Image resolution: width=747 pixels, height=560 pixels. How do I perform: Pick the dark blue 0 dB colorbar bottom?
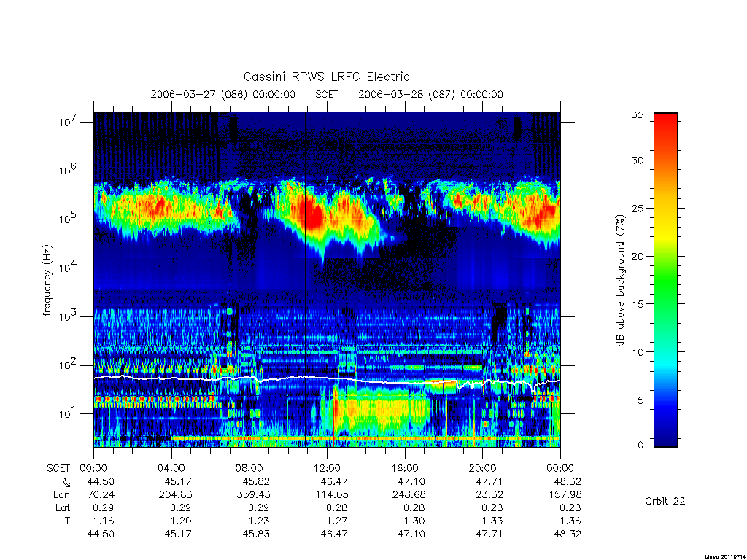click(665, 443)
